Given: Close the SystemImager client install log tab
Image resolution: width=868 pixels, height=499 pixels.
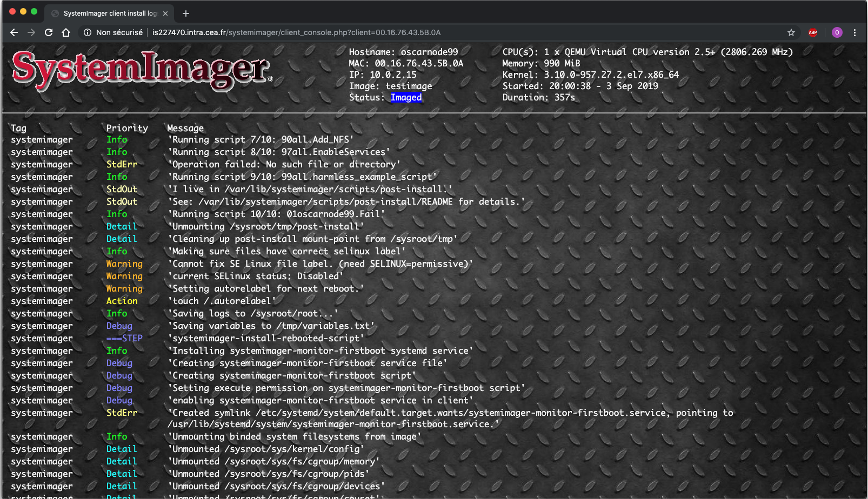Looking at the screenshot, I should point(165,14).
